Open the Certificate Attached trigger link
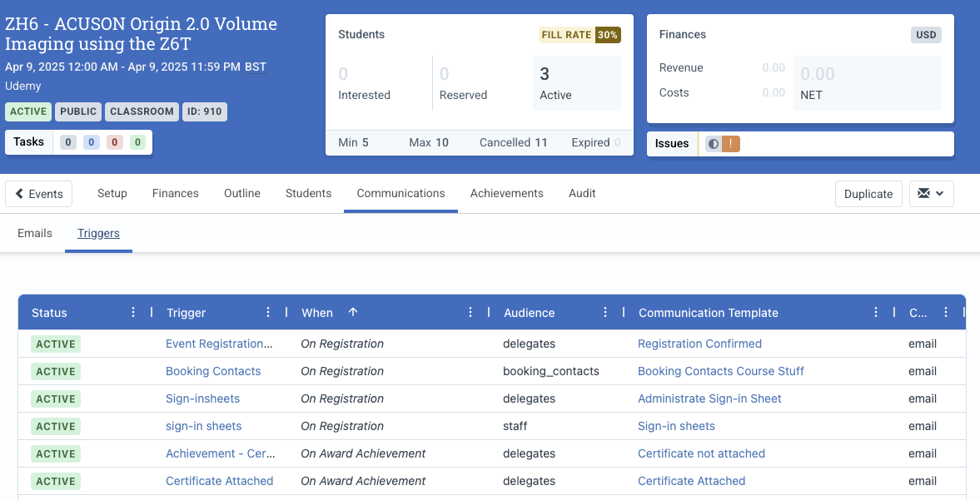This screenshot has height=500, width=980. 219,481
